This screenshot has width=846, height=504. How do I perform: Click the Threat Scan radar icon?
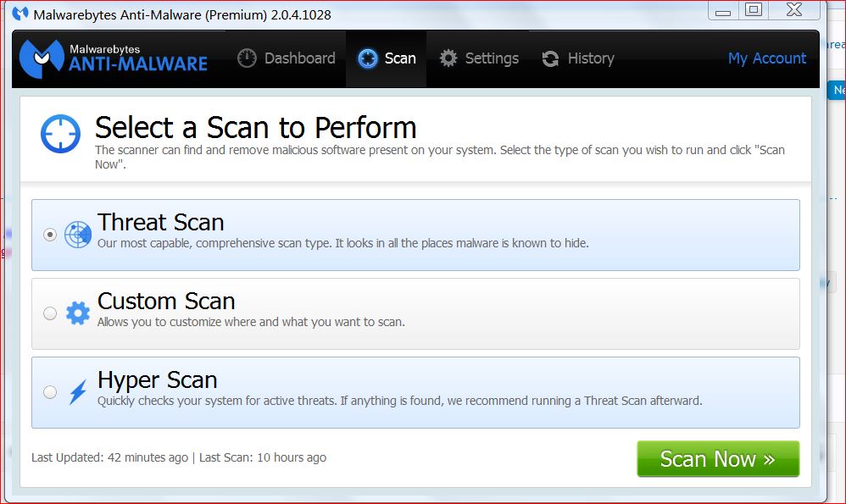click(78, 235)
